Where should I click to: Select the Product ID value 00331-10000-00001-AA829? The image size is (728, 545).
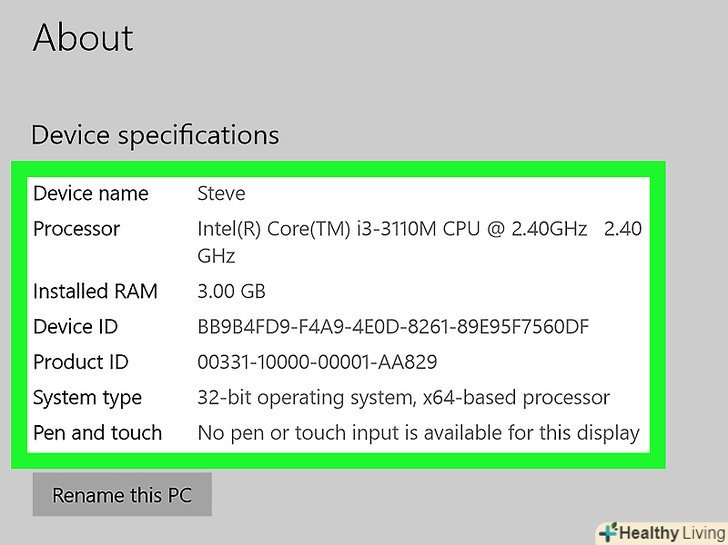point(317,362)
